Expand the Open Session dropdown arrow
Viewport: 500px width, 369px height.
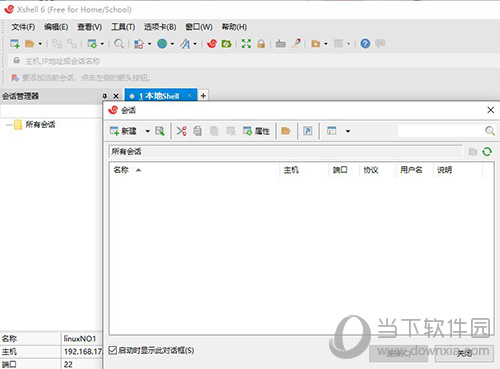tap(40, 44)
